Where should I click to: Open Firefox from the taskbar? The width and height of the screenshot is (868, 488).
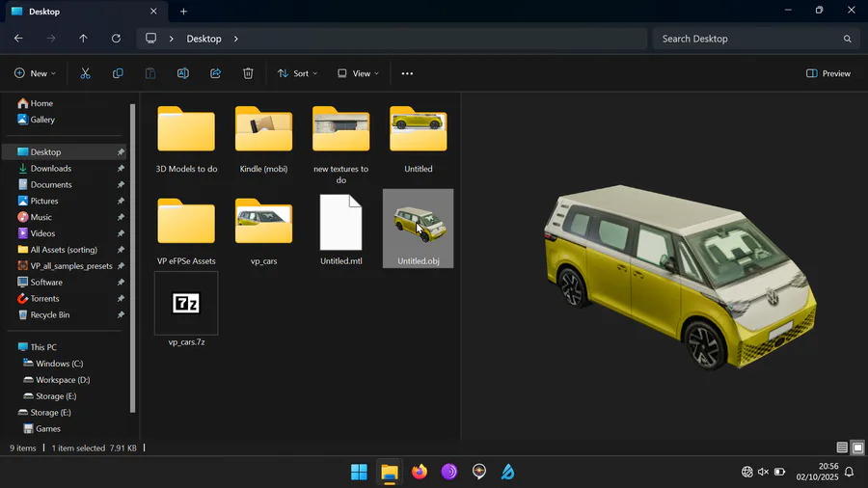(420, 472)
